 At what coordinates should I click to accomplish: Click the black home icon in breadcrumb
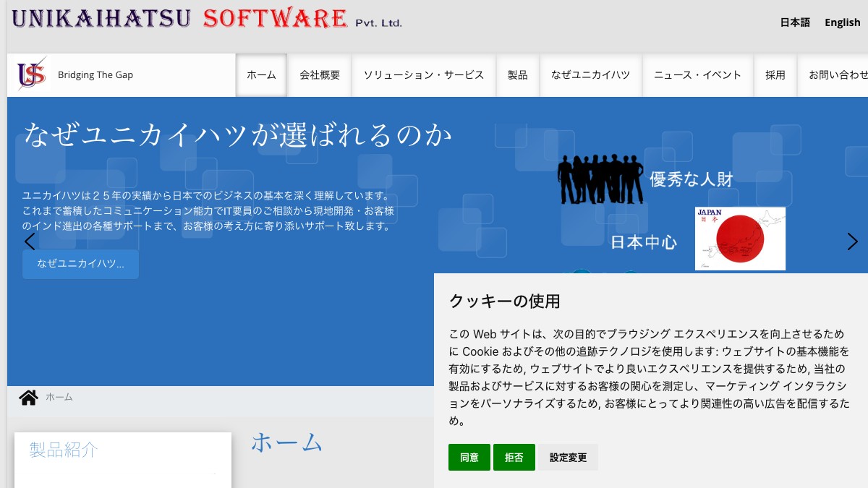pyautogui.click(x=29, y=398)
